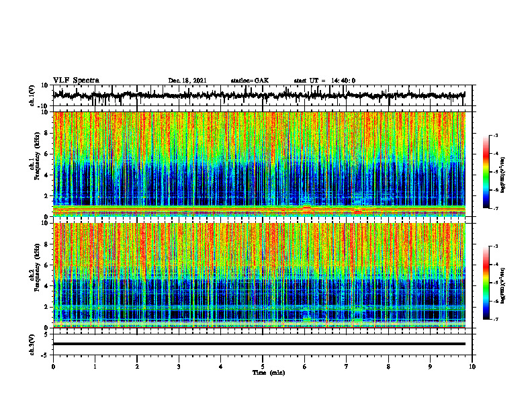Viewport: 532px width, 411px height.
Task: Click the "0" tick on the Time axis
Action: point(53,367)
